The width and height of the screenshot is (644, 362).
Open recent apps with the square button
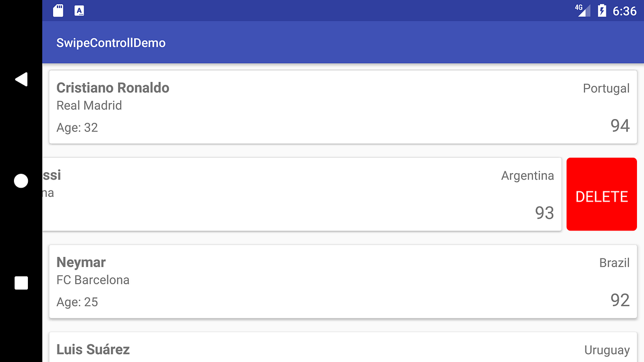[20, 283]
